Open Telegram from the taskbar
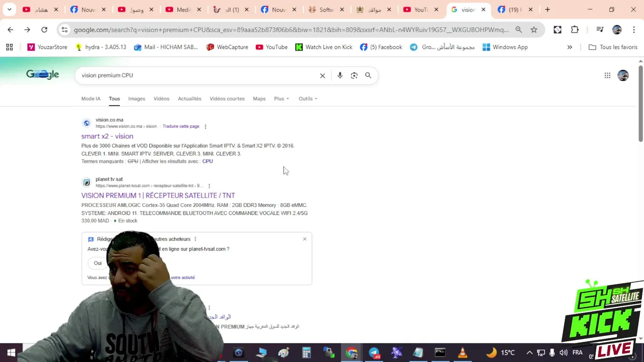Image resolution: width=644 pixels, height=362 pixels. (374, 352)
